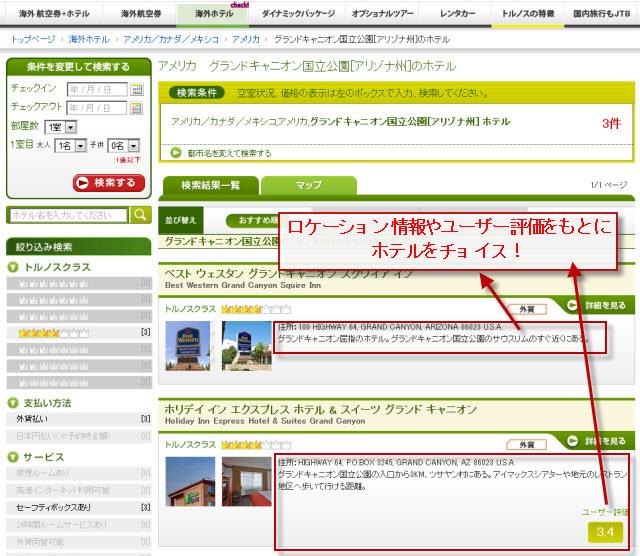Open the 部屋数 room count dropdown
Image resolution: width=640 pixels, height=556 pixels.
[x=60, y=127]
